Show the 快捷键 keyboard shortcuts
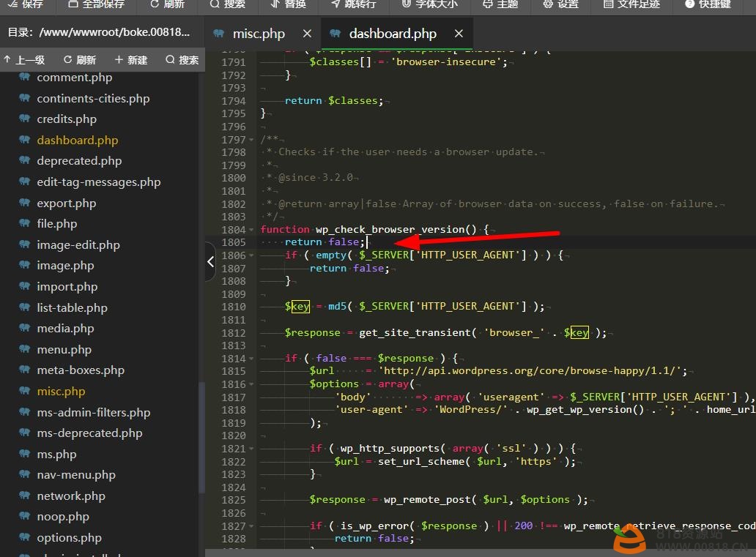 tap(708, 4)
